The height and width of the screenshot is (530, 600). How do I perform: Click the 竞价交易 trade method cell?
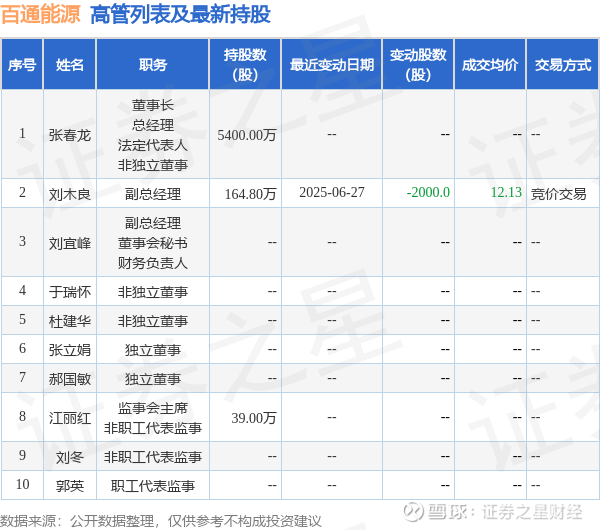(x=559, y=194)
